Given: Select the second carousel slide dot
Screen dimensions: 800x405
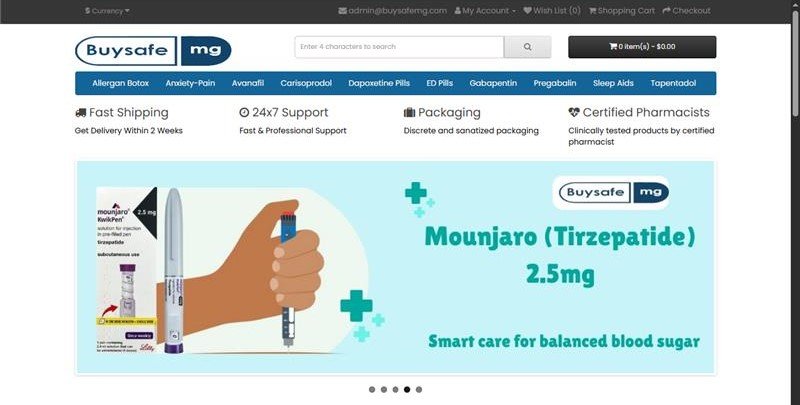Looking at the screenshot, I should click(384, 390).
